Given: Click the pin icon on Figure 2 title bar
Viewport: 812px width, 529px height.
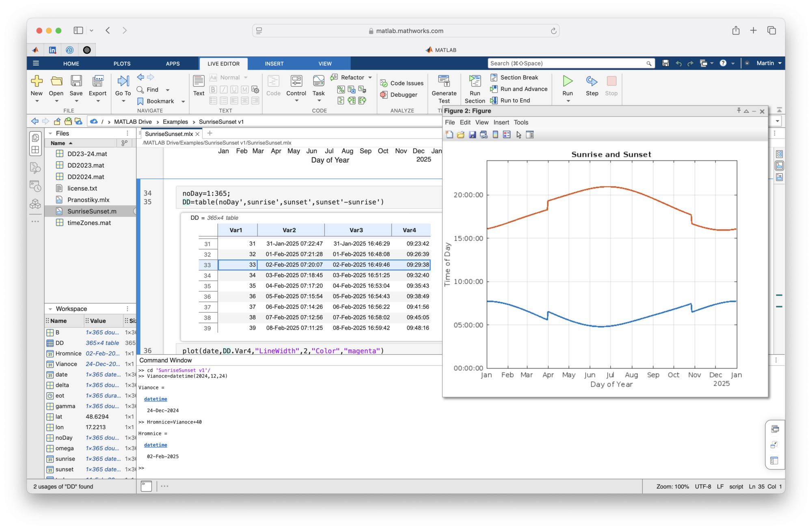Looking at the screenshot, I should tap(739, 111).
